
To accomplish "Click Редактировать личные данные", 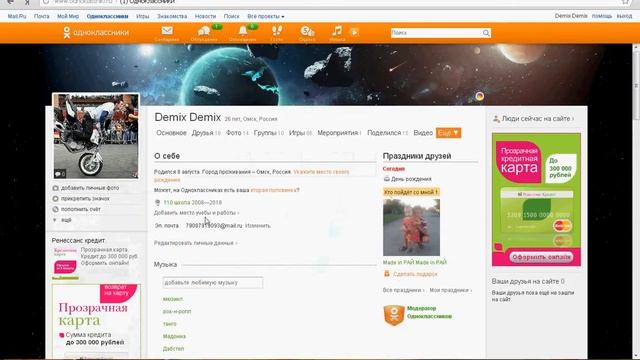I will coord(196,243).
